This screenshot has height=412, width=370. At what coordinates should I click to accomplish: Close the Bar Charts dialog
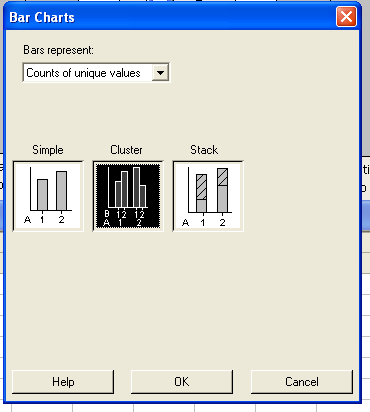(346, 16)
